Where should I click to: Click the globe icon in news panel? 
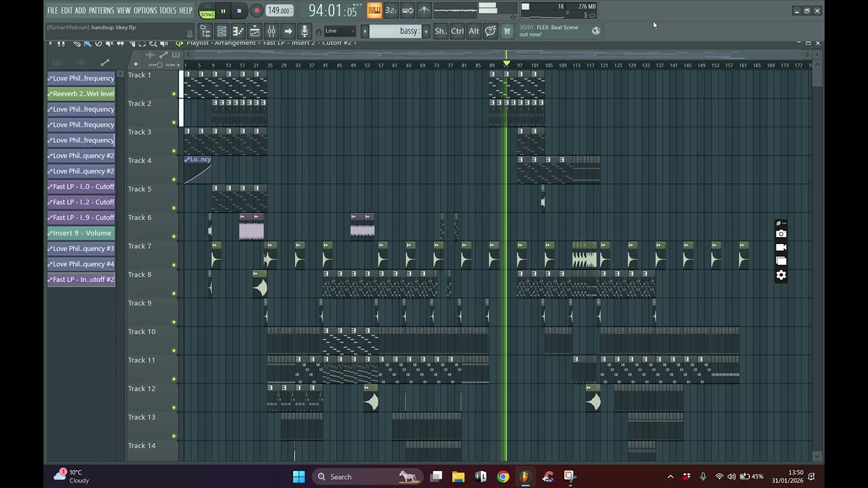tap(596, 30)
